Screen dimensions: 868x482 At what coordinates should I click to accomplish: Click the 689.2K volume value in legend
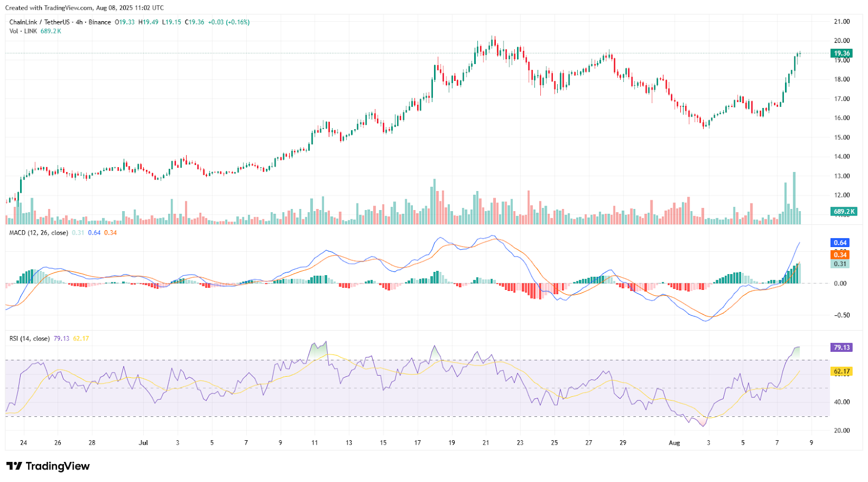[x=51, y=31]
